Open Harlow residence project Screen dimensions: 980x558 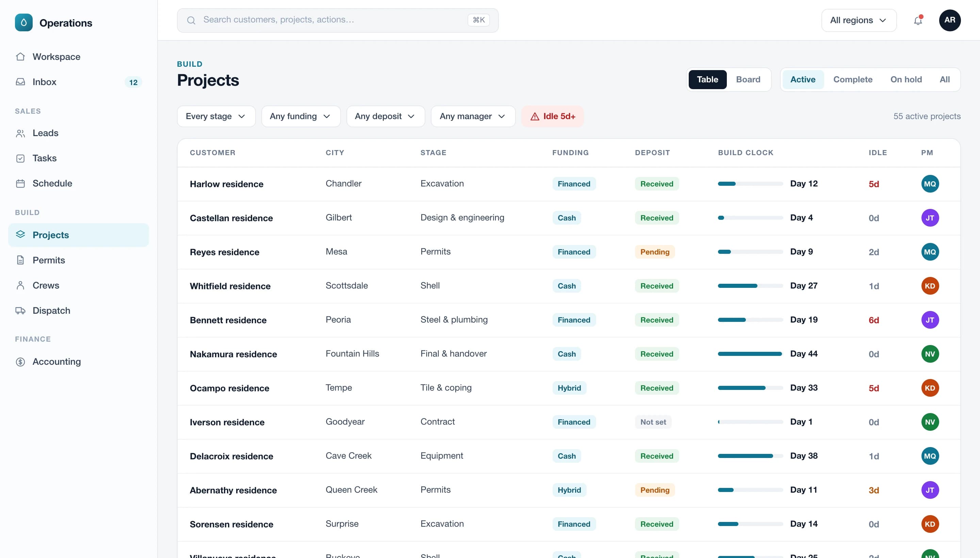pos(569,184)
